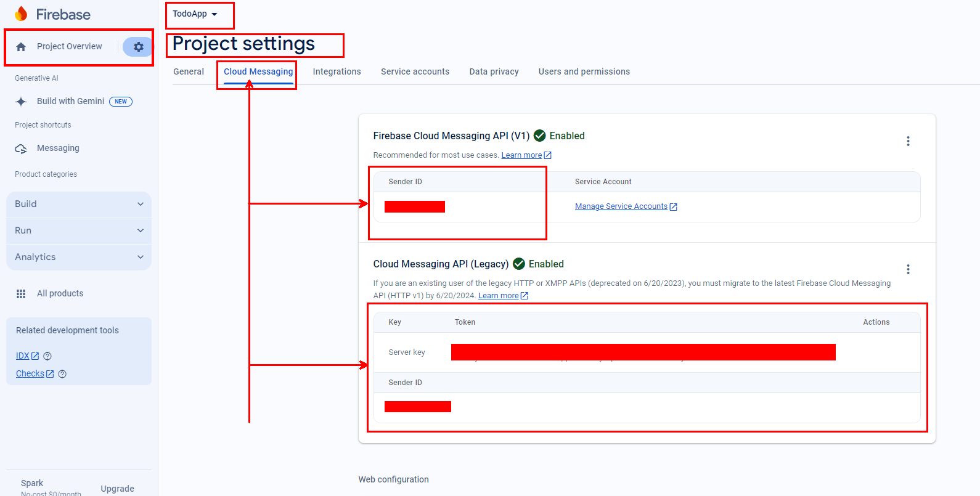This screenshot has width=980, height=496.
Task: Click the external-link icon beside the Checks link
Action: (x=50, y=374)
